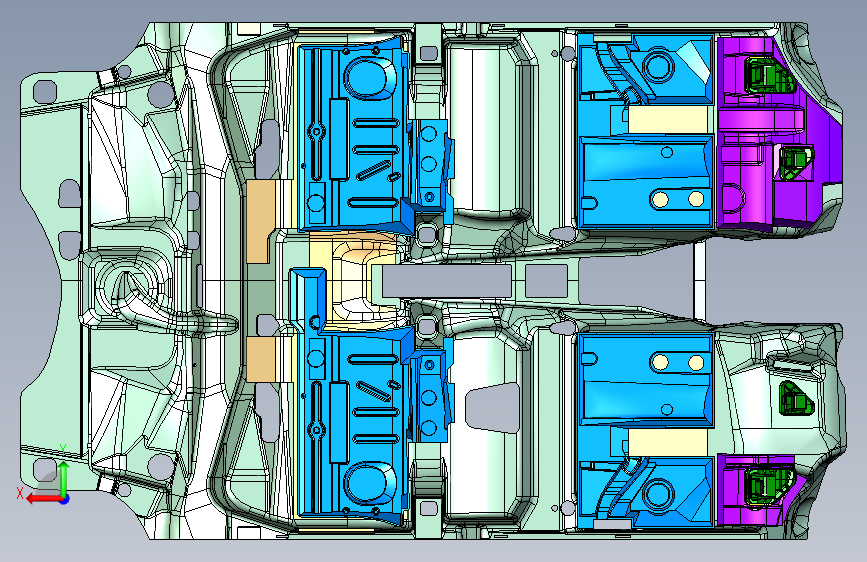
Task: Select the lone green clip on white panel
Action: pyautogui.click(x=795, y=398)
